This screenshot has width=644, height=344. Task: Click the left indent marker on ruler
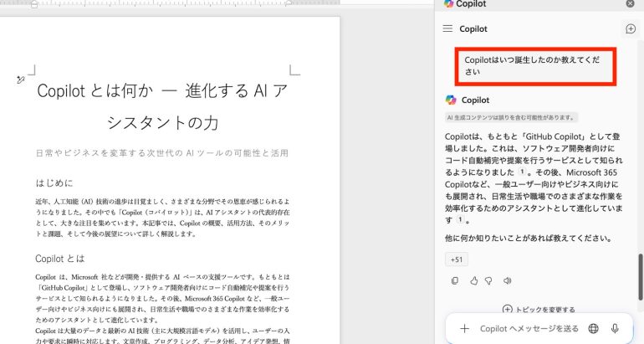pyautogui.click(x=33, y=4)
